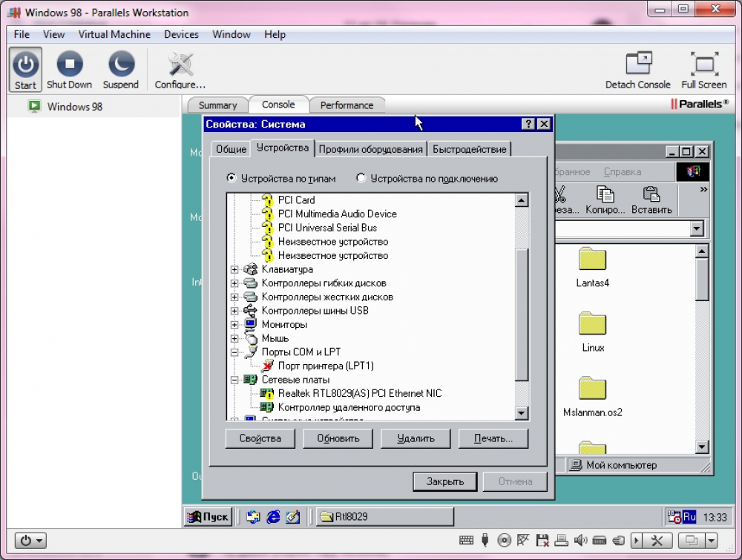Screen dimensions: 742x560
Task: Open the window view dropdown arrow in status bar
Action: [712, 540]
